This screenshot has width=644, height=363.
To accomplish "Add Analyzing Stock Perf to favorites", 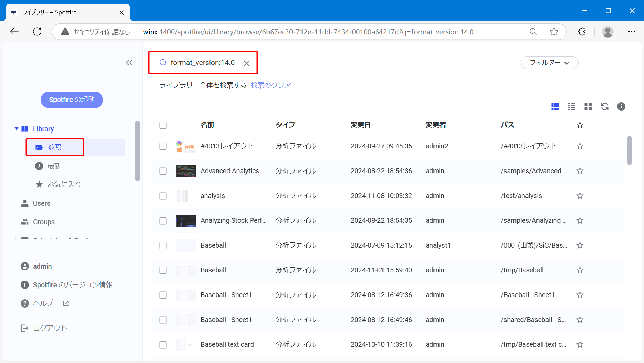I will tap(580, 220).
